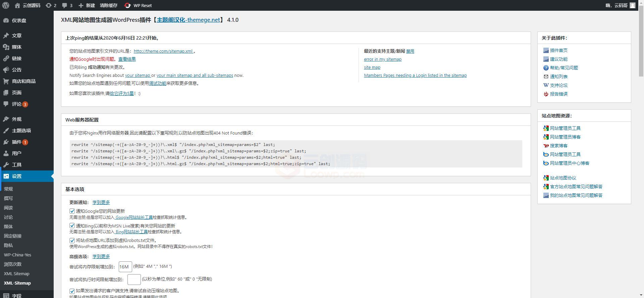The image size is (644, 298).
Task: Click the 链接 chain icon in sidebar
Action: [x=6, y=58]
